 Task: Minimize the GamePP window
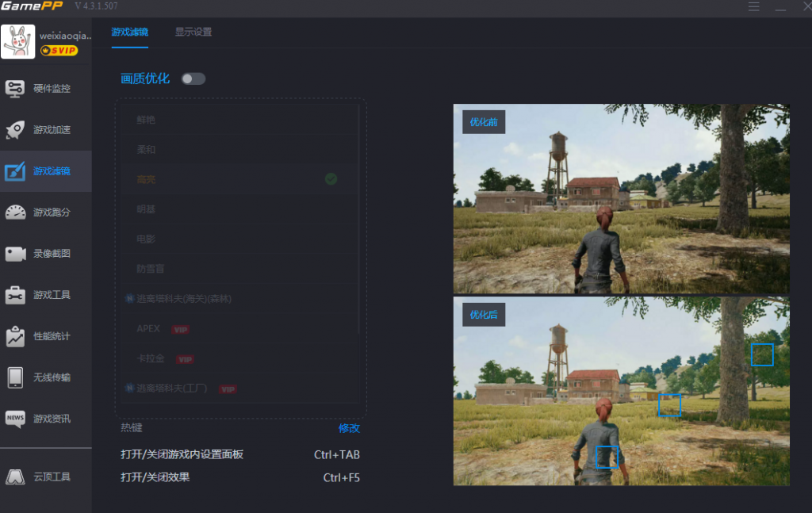pyautogui.click(x=780, y=8)
